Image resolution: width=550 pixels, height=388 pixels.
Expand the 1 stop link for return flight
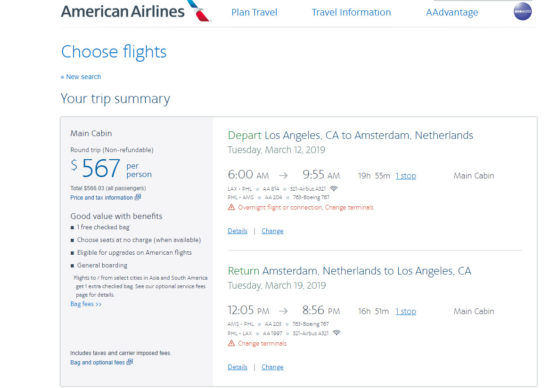[x=406, y=311]
